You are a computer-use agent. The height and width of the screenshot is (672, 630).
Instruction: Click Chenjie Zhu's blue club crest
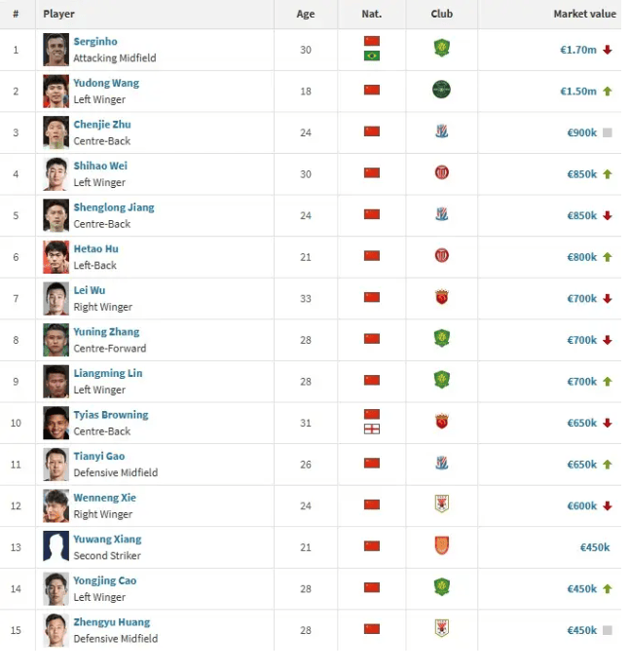[441, 131]
